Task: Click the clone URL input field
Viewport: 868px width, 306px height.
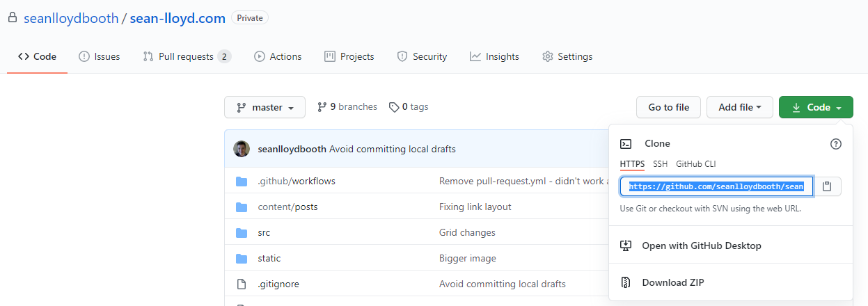Action: [x=717, y=186]
